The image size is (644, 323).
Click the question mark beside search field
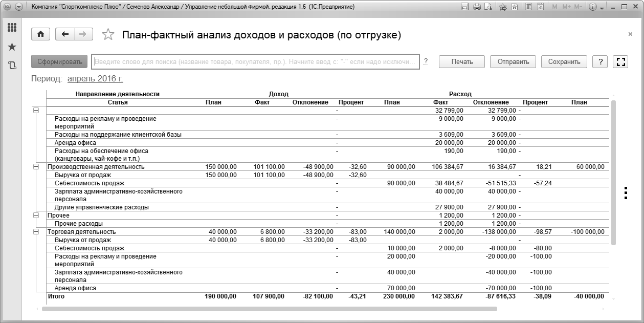(x=426, y=61)
